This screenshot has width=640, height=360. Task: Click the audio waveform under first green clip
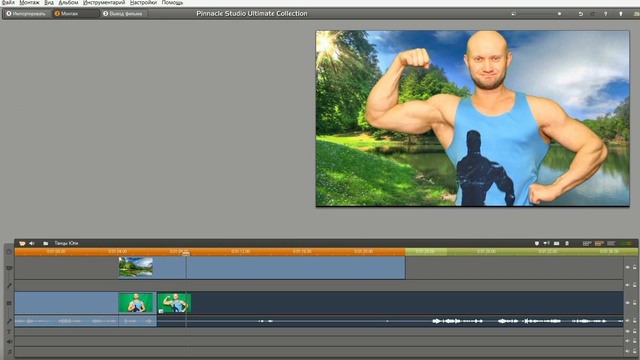click(137, 321)
